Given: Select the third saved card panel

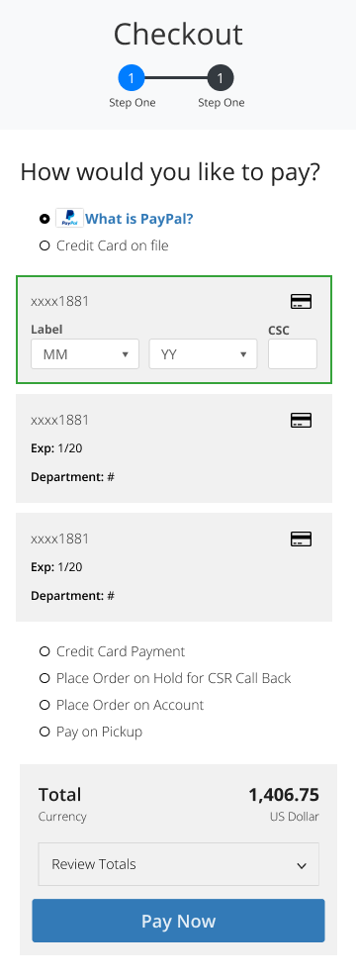Looking at the screenshot, I should click(x=174, y=567).
